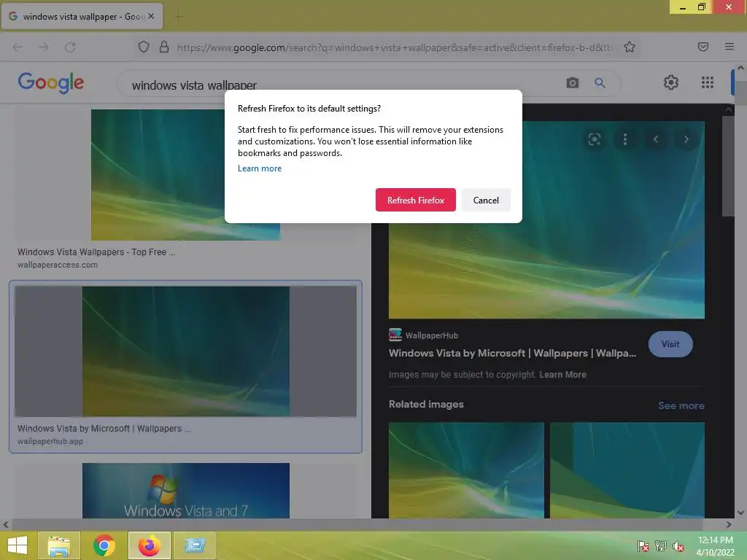Open Action Center flag tray icon

[643, 545]
